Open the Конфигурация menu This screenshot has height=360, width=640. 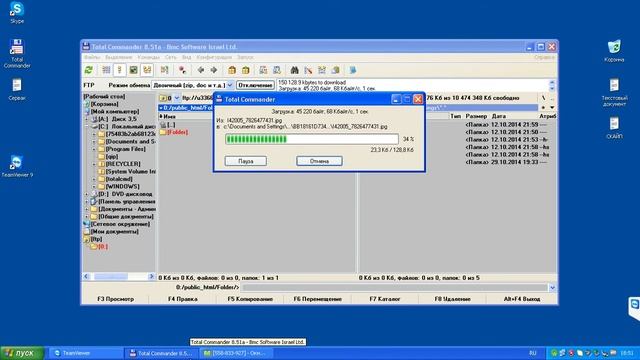click(x=214, y=58)
